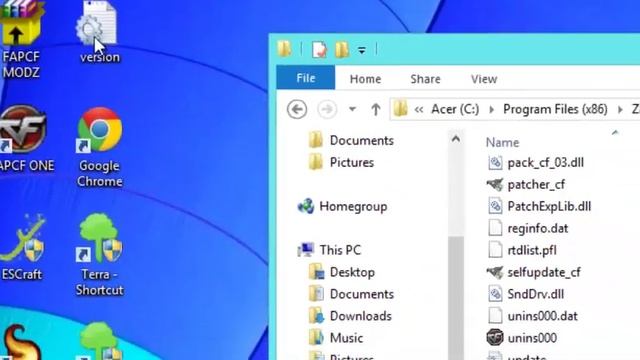
Task: Select Documents under favorites in navigation pane
Action: click(362, 140)
